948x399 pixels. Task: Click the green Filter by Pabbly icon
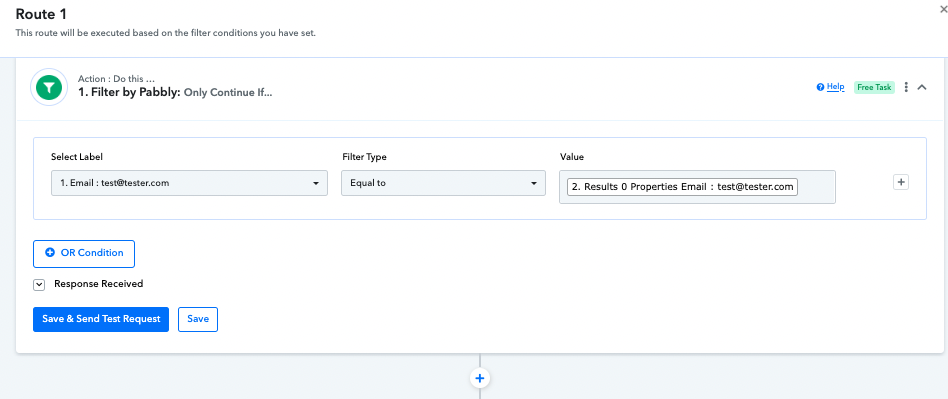[x=49, y=88]
